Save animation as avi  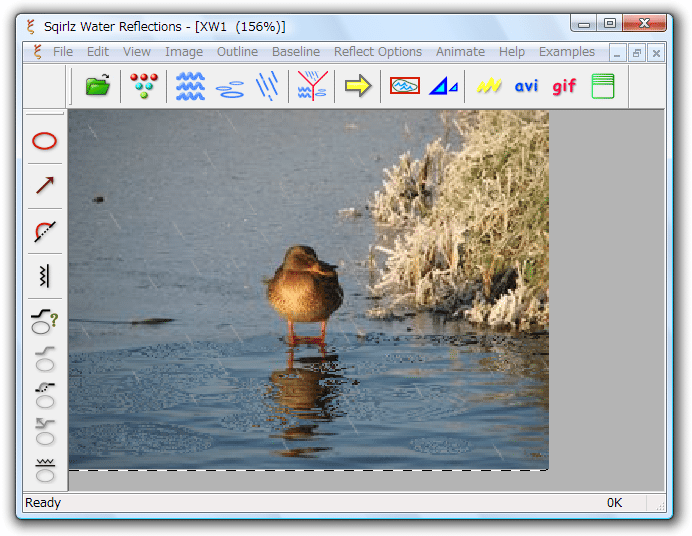click(526, 86)
